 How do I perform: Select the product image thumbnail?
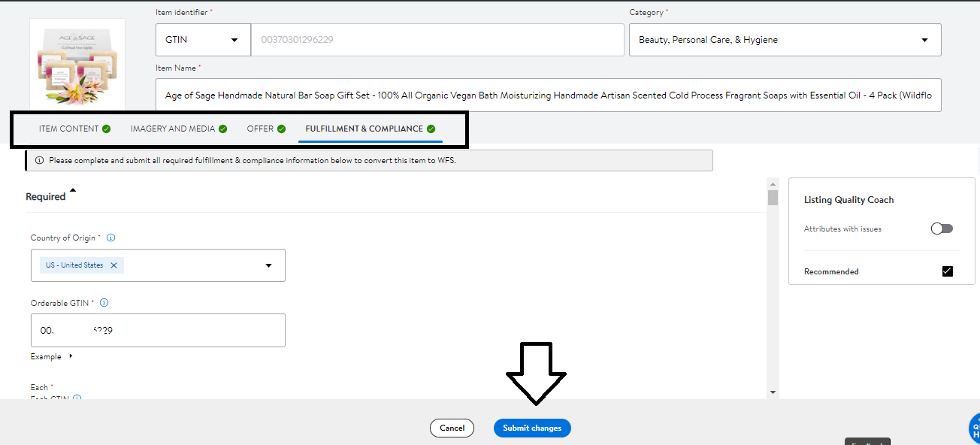pyautogui.click(x=77, y=65)
